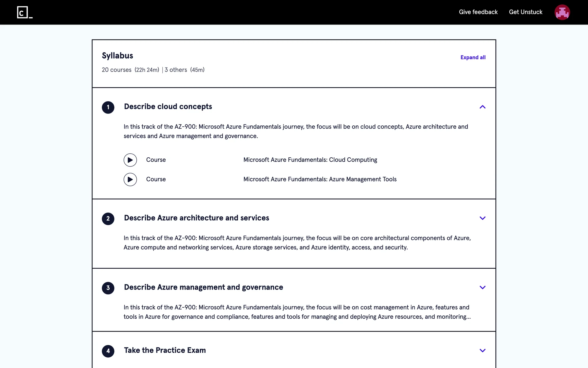This screenshot has height=368, width=588.
Task: Click the number 3 section badge
Action: [x=108, y=288]
